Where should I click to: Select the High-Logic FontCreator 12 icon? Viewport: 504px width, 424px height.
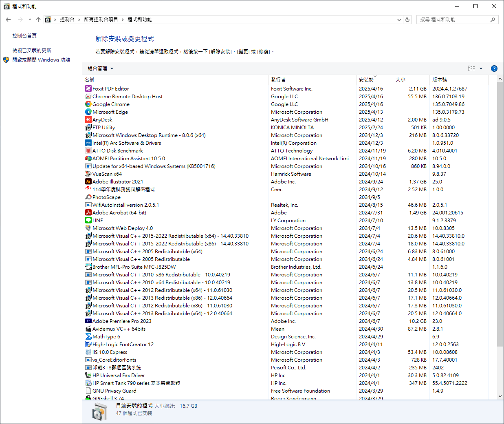(88, 344)
